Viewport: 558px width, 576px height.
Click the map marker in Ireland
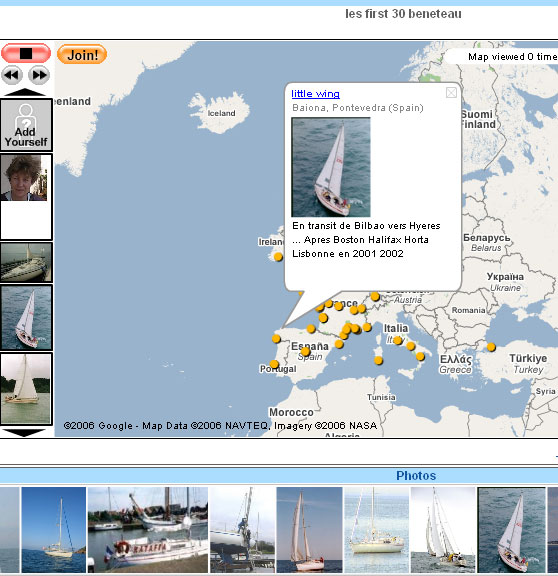[x=278, y=257]
